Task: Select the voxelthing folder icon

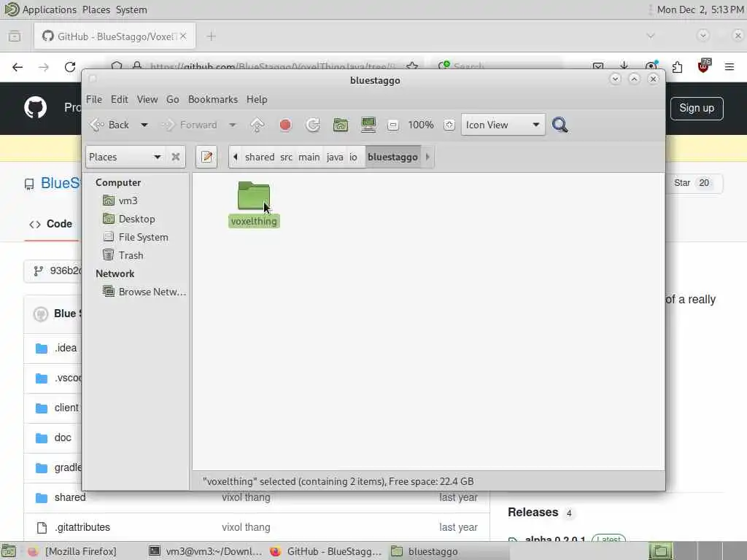Action: (x=253, y=195)
